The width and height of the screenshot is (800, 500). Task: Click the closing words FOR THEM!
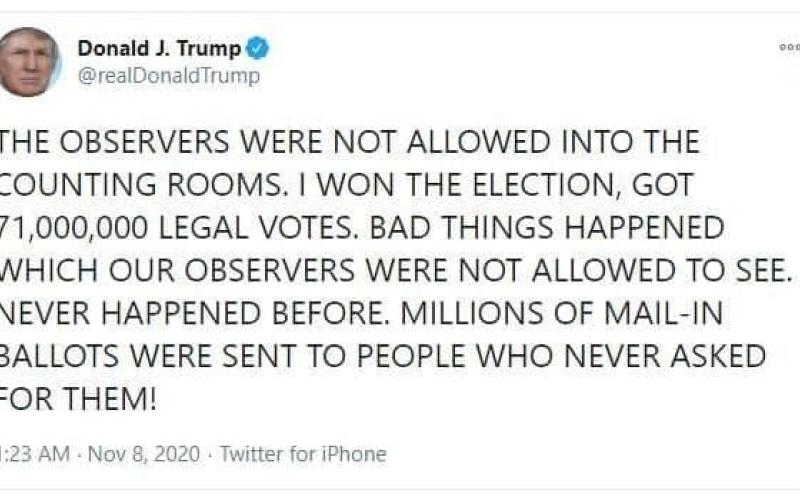pos(79,398)
